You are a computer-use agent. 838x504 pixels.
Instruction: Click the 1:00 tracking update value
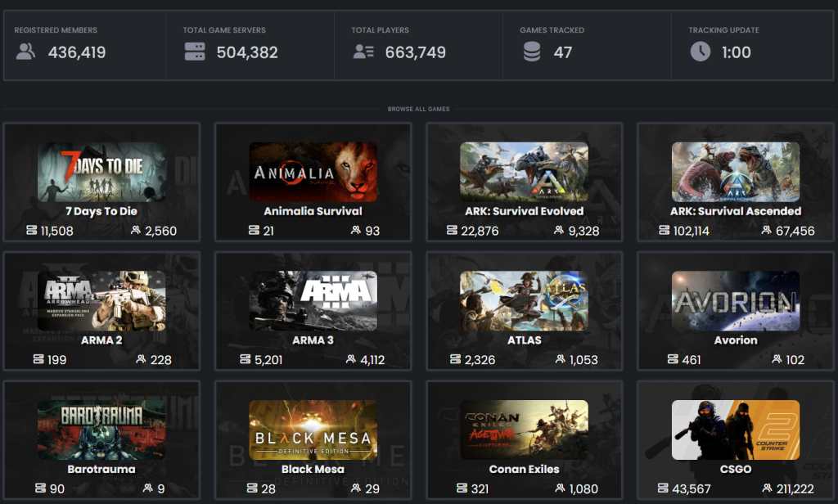(x=737, y=52)
